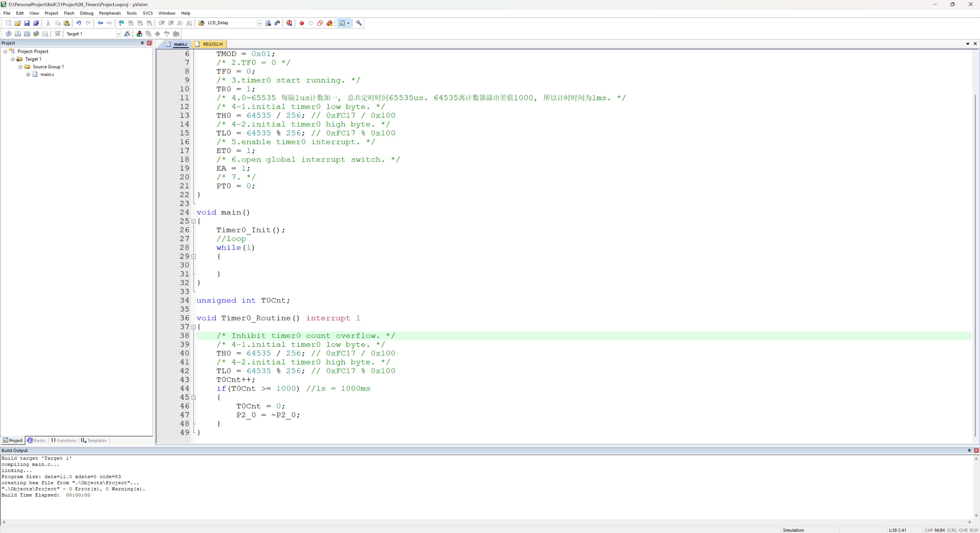This screenshot has width=980, height=533.
Task: Collapse the Project: Project tree node
Action: tap(5, 51)
